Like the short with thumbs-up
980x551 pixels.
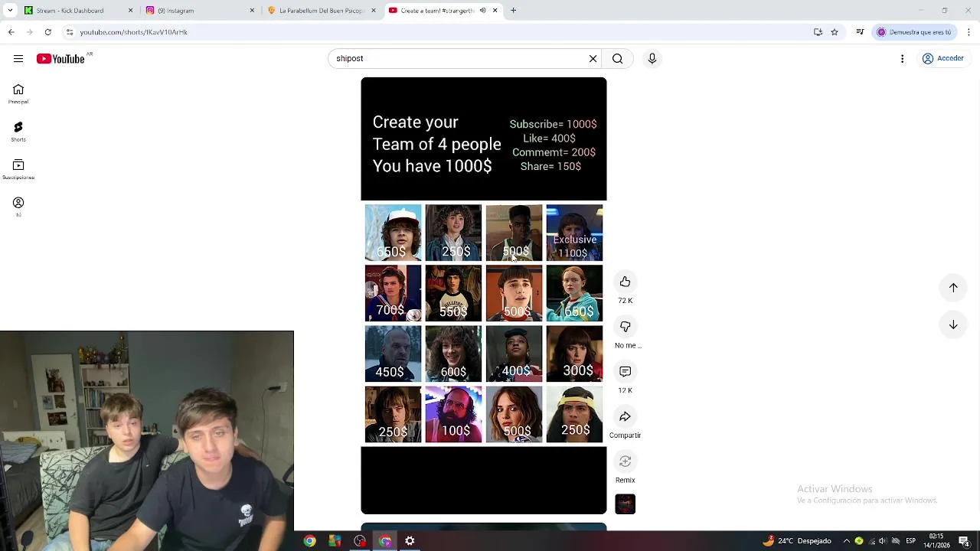tap(625, 282)
